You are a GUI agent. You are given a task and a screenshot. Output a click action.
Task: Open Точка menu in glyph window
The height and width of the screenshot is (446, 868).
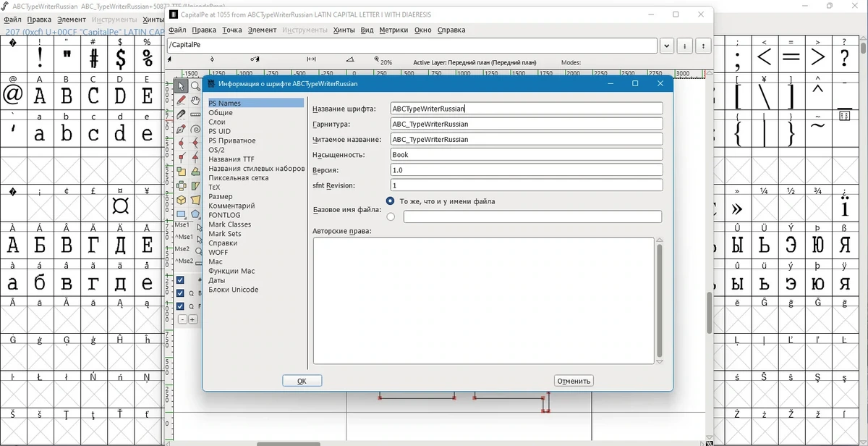[232, 30]
